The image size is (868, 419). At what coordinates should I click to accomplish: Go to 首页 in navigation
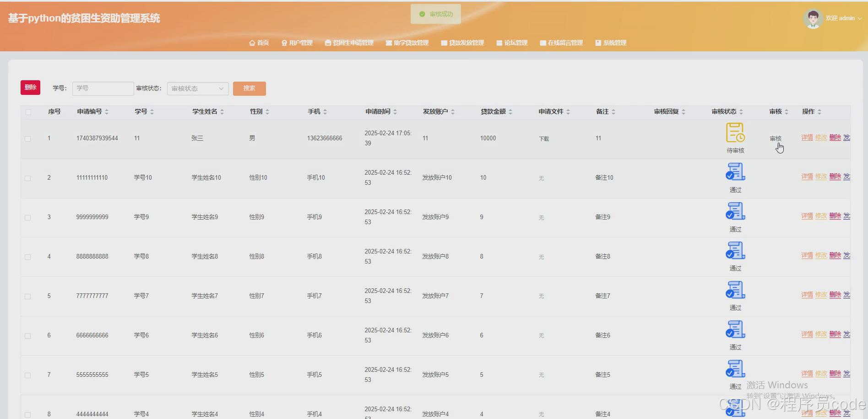pyautogui.click(x=259, y=43)
